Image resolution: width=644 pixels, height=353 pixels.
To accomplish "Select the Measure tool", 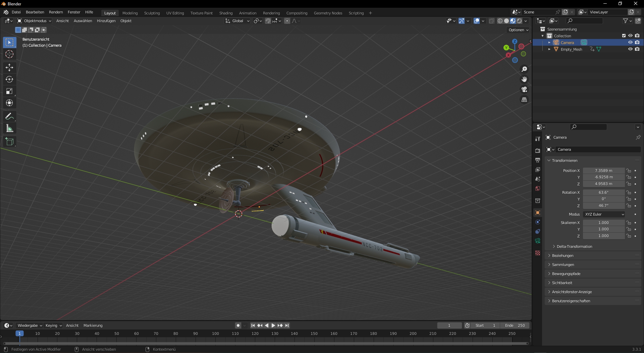I will (x=9, y=128).
